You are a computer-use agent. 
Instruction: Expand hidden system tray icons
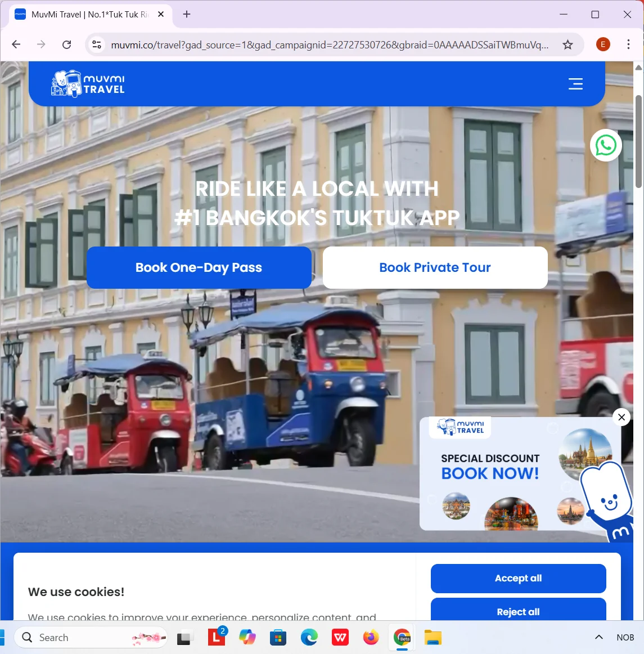(598, 637)
